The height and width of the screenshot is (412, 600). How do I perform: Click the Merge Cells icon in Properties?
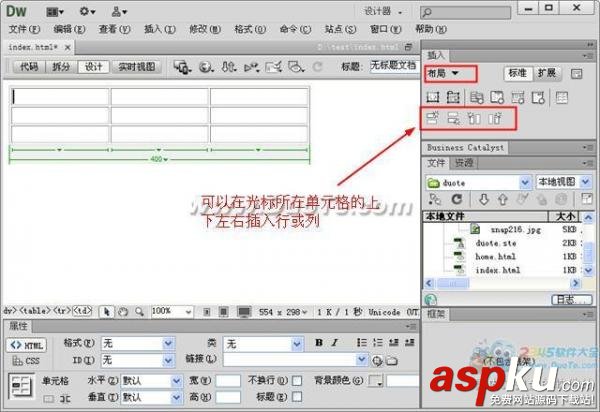coord(49,399)
